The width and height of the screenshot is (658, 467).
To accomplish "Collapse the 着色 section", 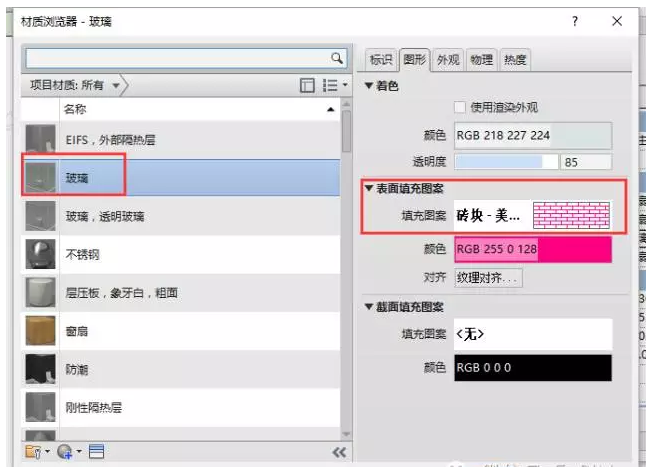I will tap(369, 85).
